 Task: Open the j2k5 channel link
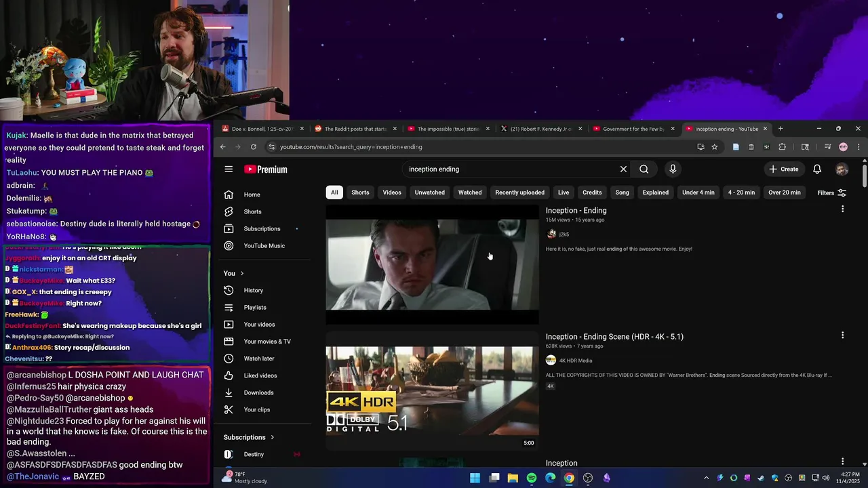564,235
